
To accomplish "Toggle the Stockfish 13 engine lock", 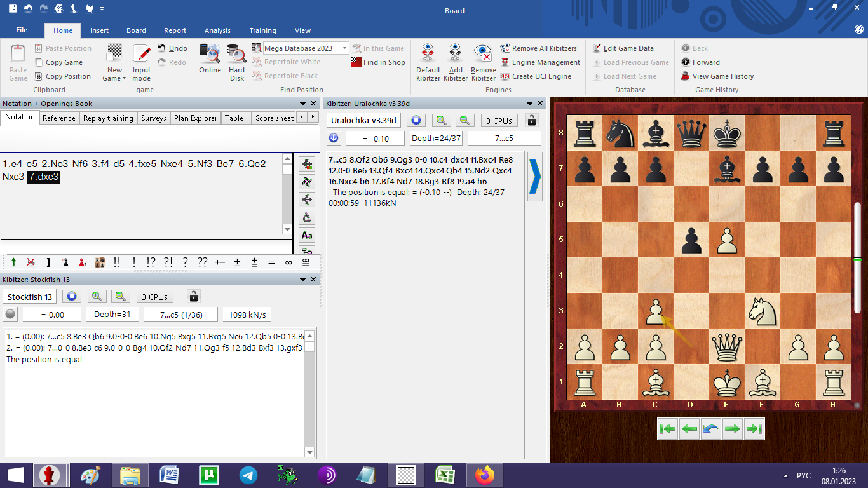I will pyautogui.click(x=194, y=297).
